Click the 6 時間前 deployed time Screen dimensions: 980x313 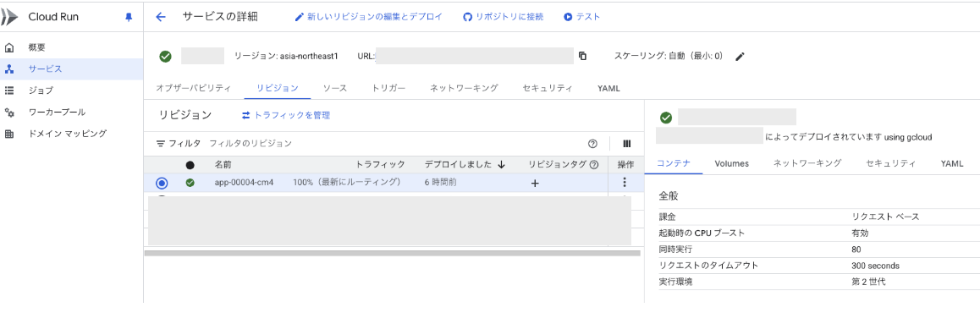click(x=442, y=183)
